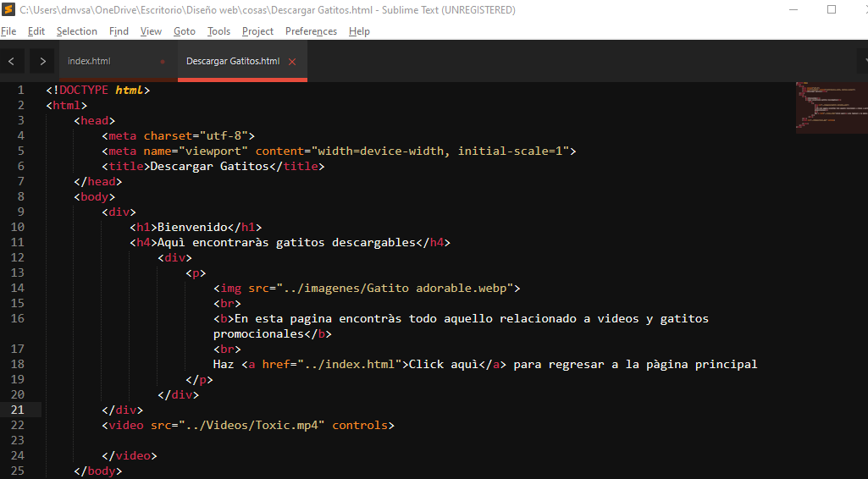
Task: Click text "para regresar a la pàgina principal"
Action: [x=635, y=365]
